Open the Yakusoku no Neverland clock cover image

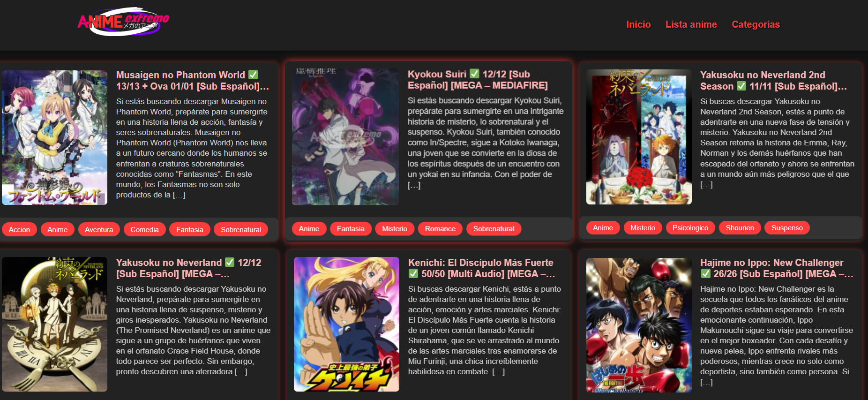tap(54, 324)
